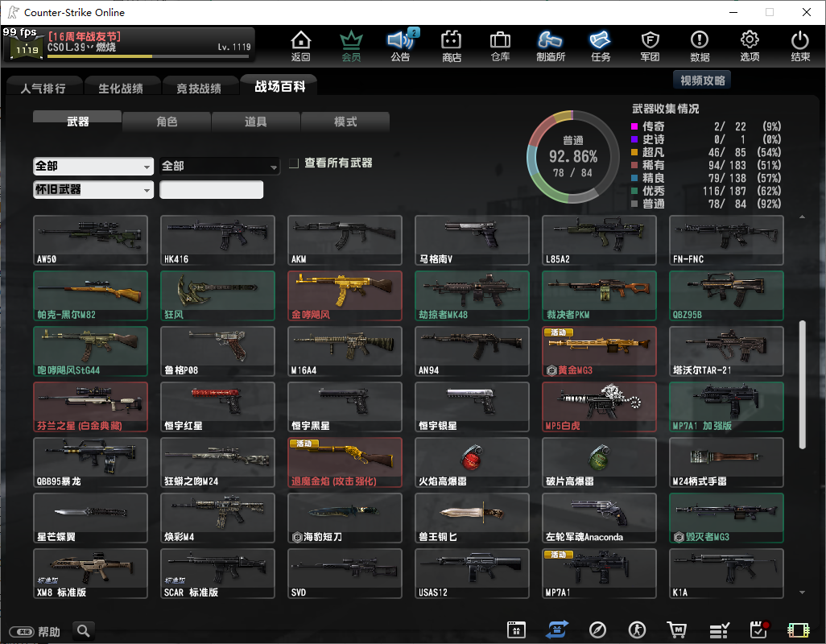
Task: Select the 黄金MG3 event weapon card
Action: [x=600, y=351]
